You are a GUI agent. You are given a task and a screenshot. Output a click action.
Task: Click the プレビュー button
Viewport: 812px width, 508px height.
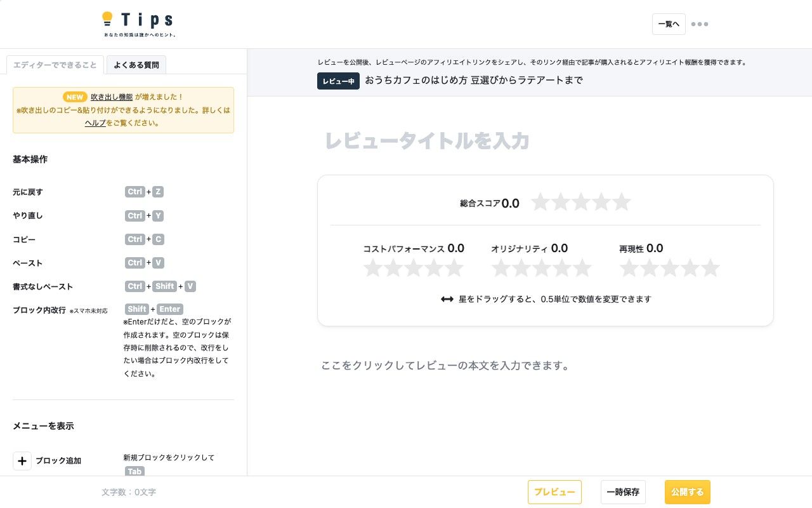click(x=554, y=492)
